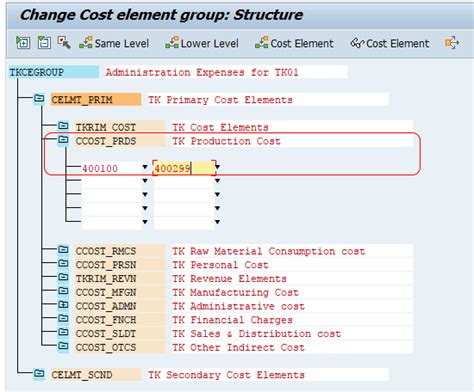Click 'TK Raw Material Consumption cost' text
The height and width of the screenshot is (392, 474).
click(269, 251)
